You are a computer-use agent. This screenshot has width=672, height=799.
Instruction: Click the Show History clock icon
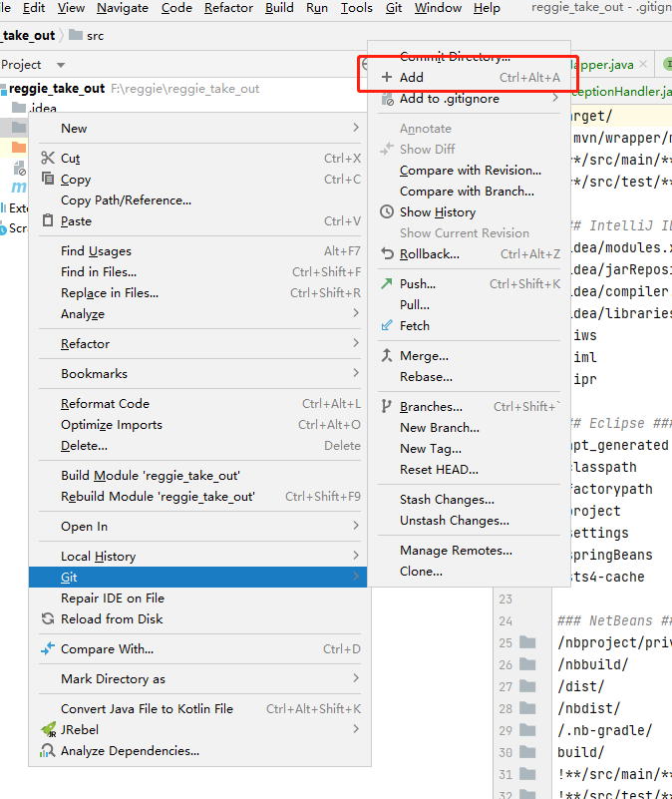[387, 211]
